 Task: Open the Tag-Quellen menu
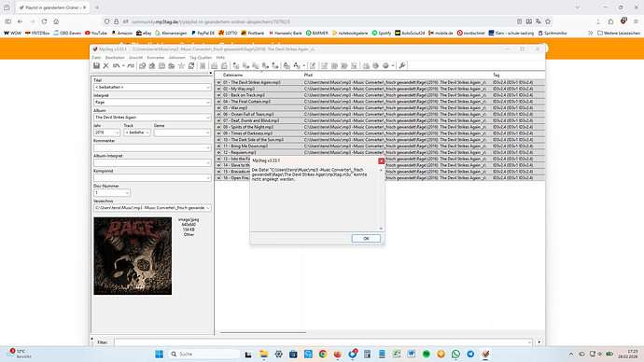click(201, 58)
